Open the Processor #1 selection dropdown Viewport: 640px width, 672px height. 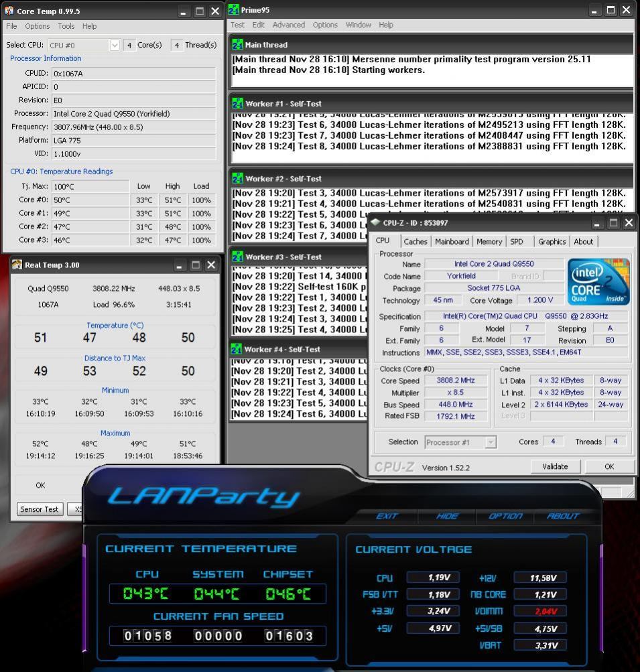491,442
